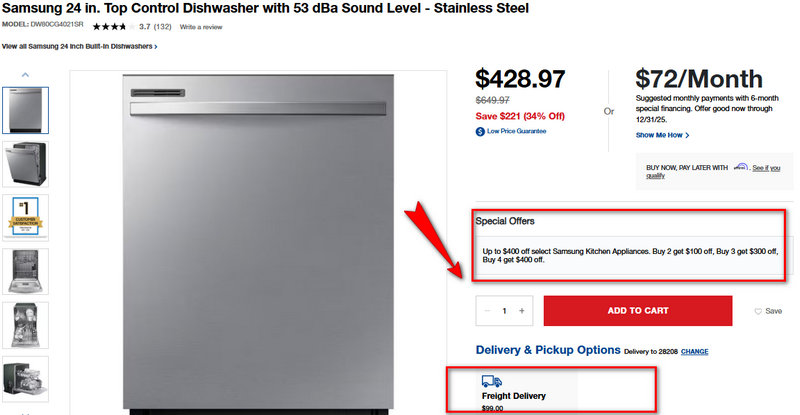
Task: Click the main dishwasher product image
Action: coord(259,240)
